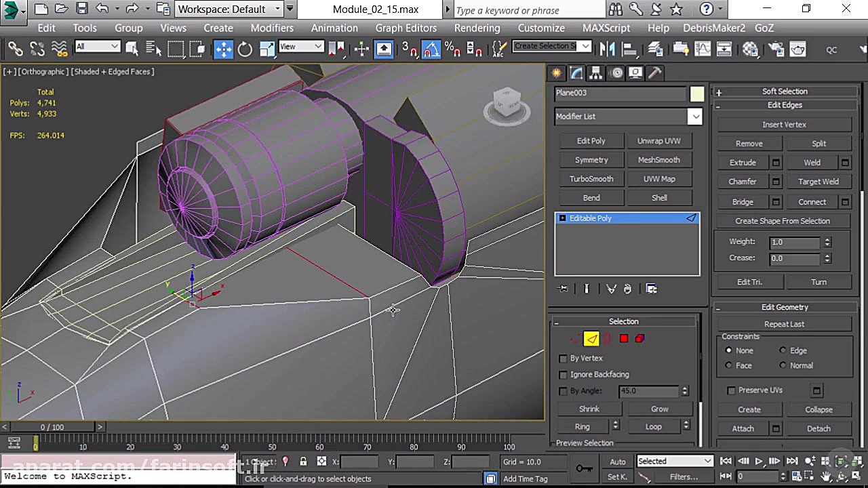Viewport: 868px width, 488px height.
Task: Open the Hierarchy command panel tab
Action: click(x=595, y=73)
